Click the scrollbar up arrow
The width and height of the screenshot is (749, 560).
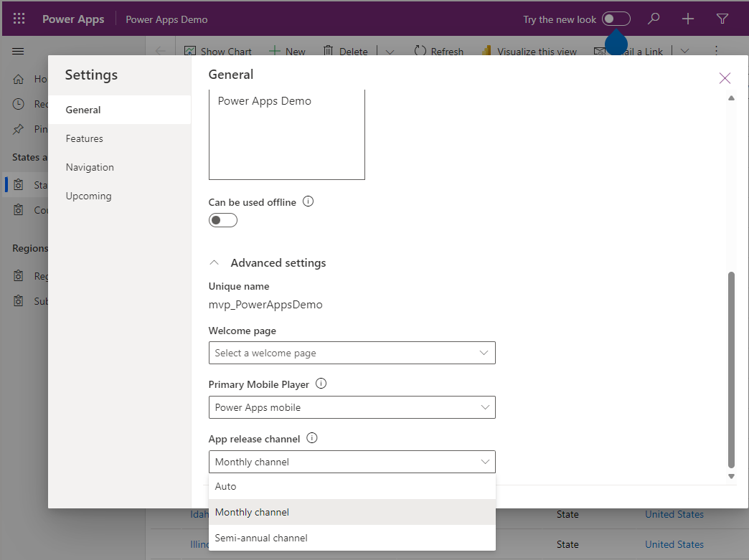(731, 98)
